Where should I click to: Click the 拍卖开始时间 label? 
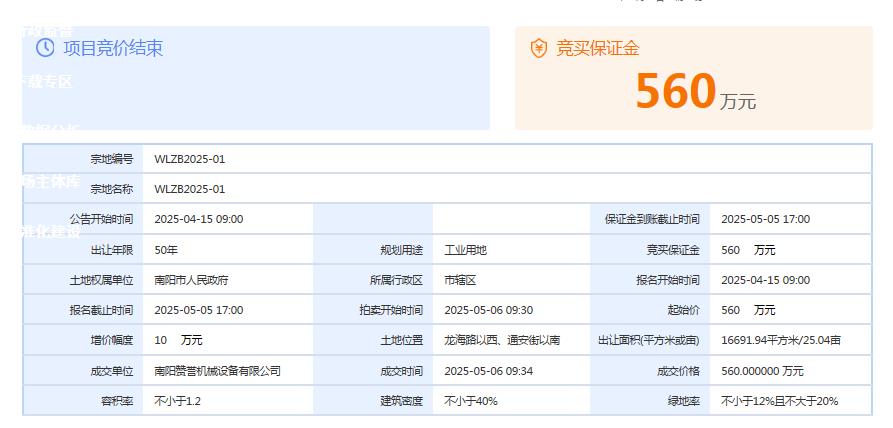pos(391,310)
